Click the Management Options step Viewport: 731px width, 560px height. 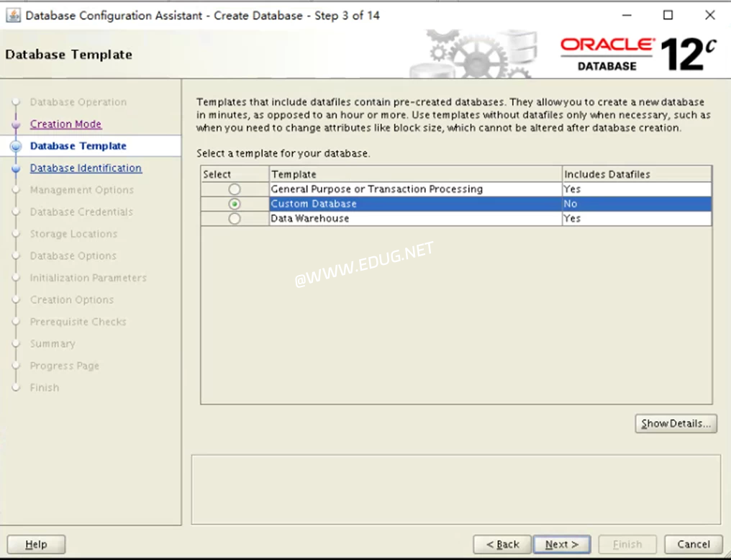81,190
